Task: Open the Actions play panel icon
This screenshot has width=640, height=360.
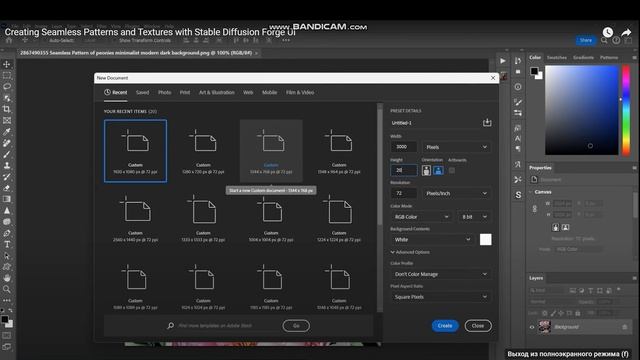Action: [503, 61]
